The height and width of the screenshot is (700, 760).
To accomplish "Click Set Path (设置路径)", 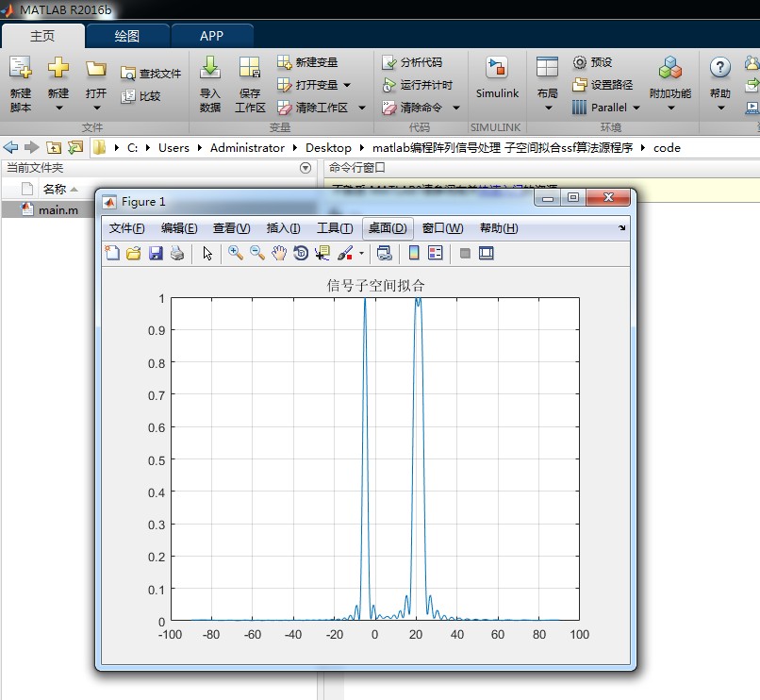I will coord(603,85).
